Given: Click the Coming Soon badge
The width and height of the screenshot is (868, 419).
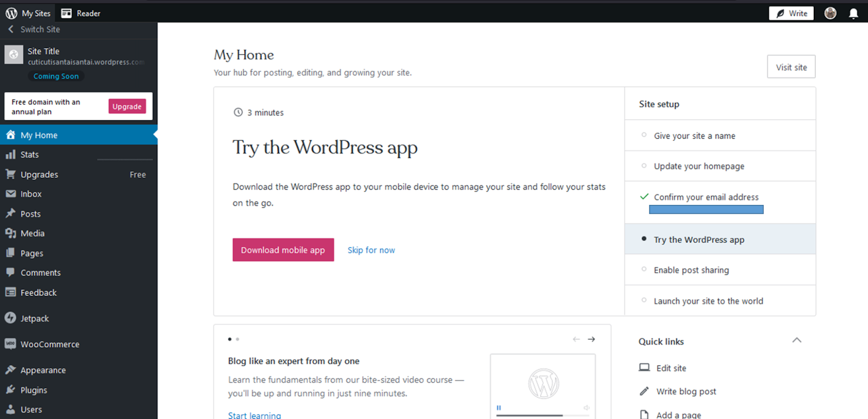Looking at the screenshot, I should click(56, 76).
